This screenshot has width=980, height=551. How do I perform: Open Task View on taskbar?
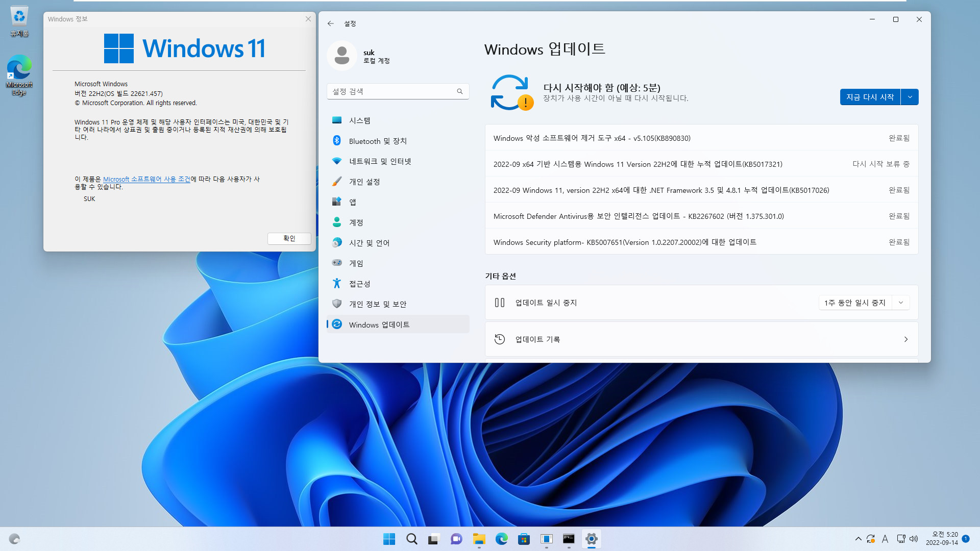[x=434, y=539]
